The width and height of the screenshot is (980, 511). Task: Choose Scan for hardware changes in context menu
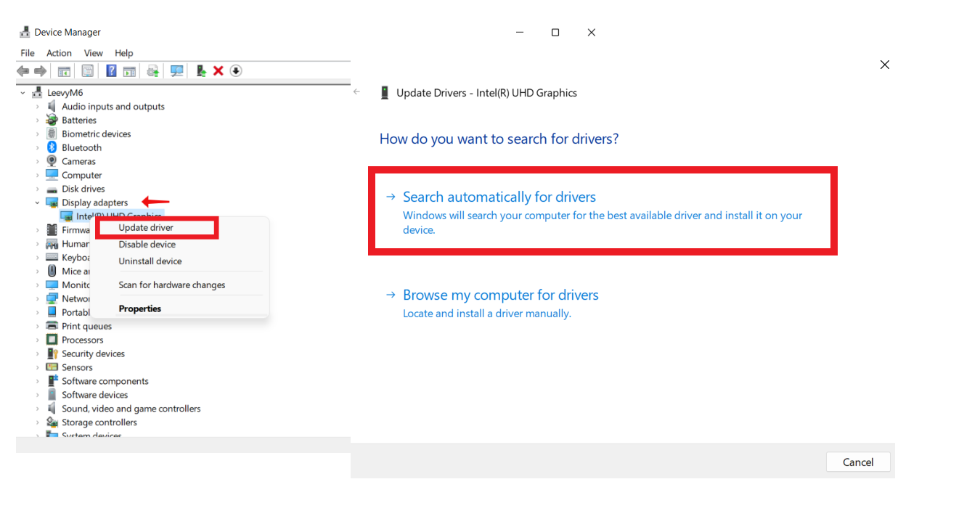[x=172, y=285]
